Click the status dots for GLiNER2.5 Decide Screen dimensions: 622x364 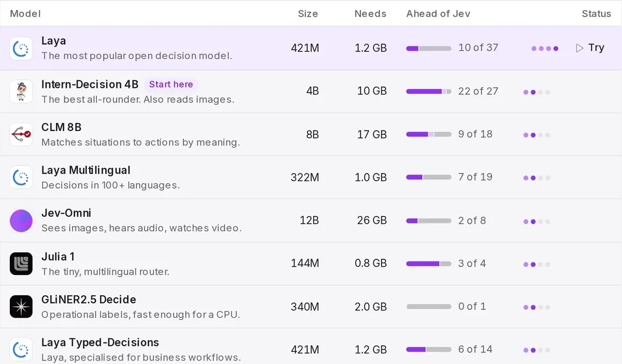537,307
